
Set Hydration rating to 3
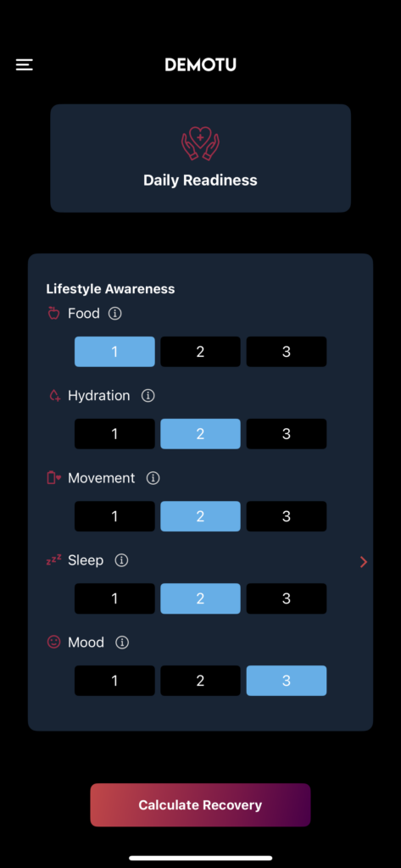click(x=287, y=433)
